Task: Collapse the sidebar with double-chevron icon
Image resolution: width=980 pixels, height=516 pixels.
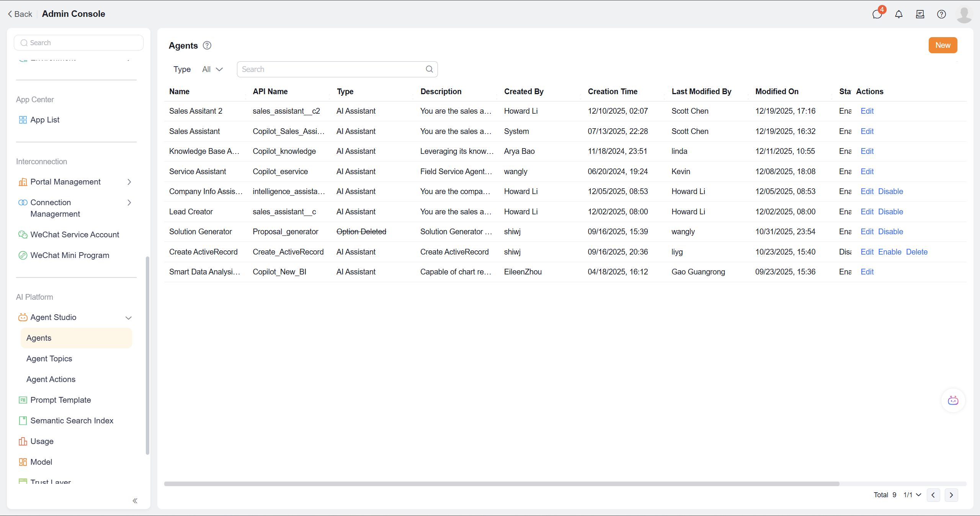Action: point(135,501)
